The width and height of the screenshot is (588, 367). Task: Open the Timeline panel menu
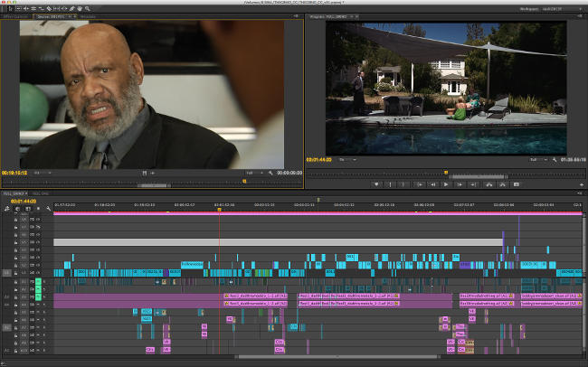(x=581, y=193)
